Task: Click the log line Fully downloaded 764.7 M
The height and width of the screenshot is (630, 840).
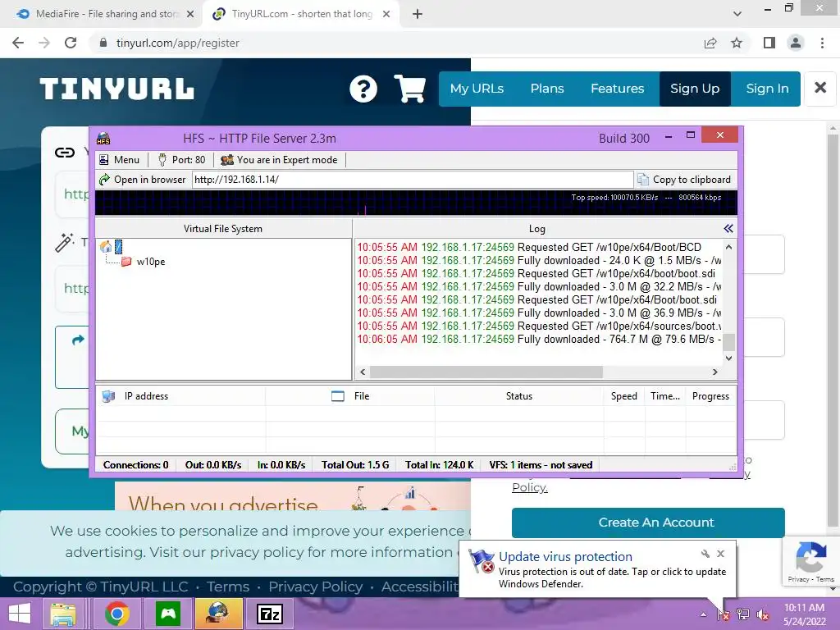Action: click(538, 339)
